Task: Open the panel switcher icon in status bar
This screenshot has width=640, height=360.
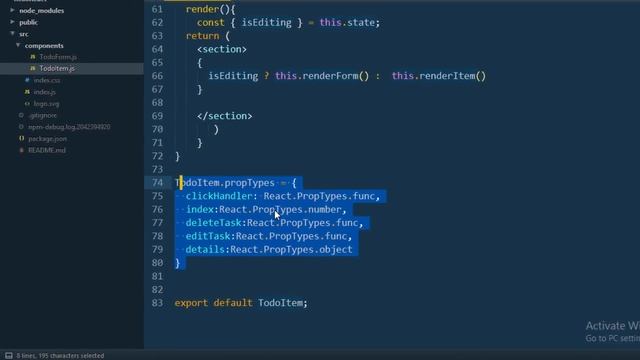Action: [x=9, y=356]
